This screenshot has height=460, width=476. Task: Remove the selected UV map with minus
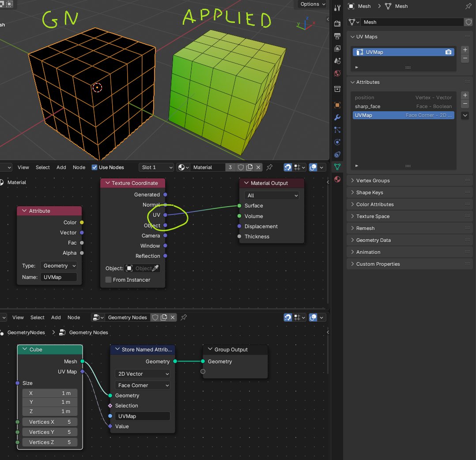pos(465,58)
